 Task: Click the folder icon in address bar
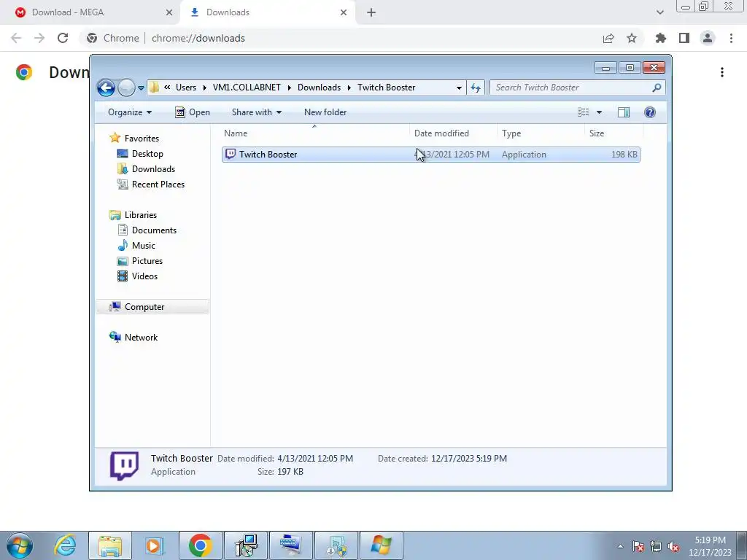154,87
